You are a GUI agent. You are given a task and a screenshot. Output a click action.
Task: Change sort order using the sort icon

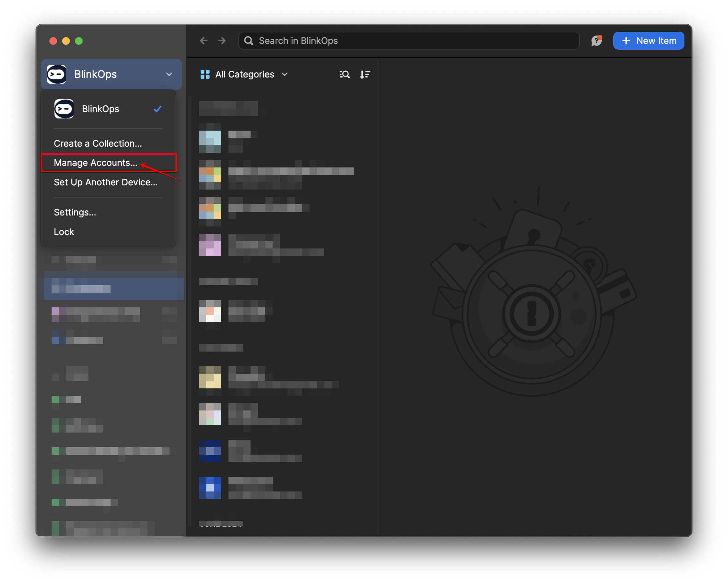point(365,74)
